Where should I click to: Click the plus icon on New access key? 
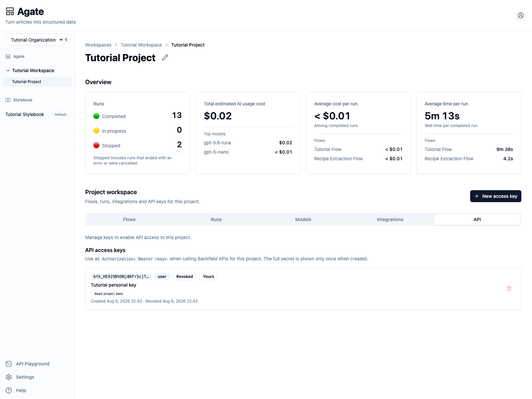point(477,196)
